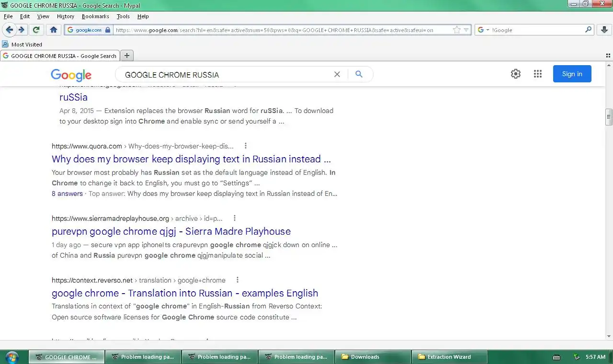Open the File menu
The image size is (613, 364).
point(8,16)
